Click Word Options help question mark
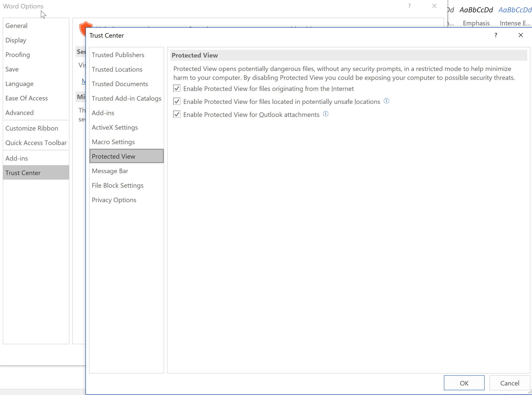The image size is (532, 395). point(409,6)
